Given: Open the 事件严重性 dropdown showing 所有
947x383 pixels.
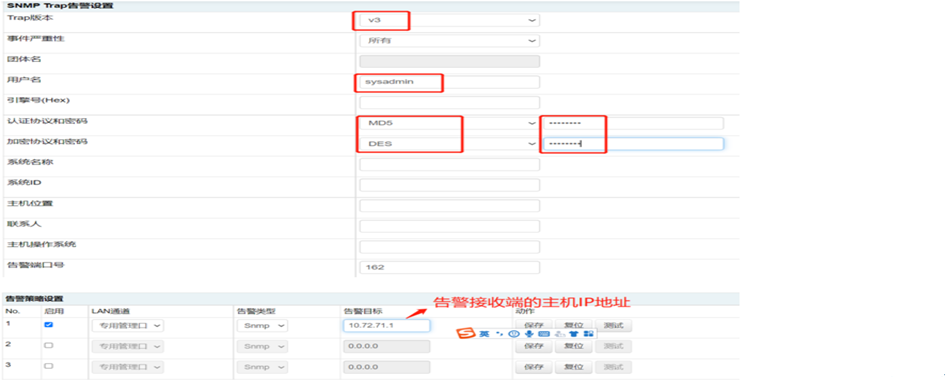Looking at the screenshot, I should pos(449,40).
